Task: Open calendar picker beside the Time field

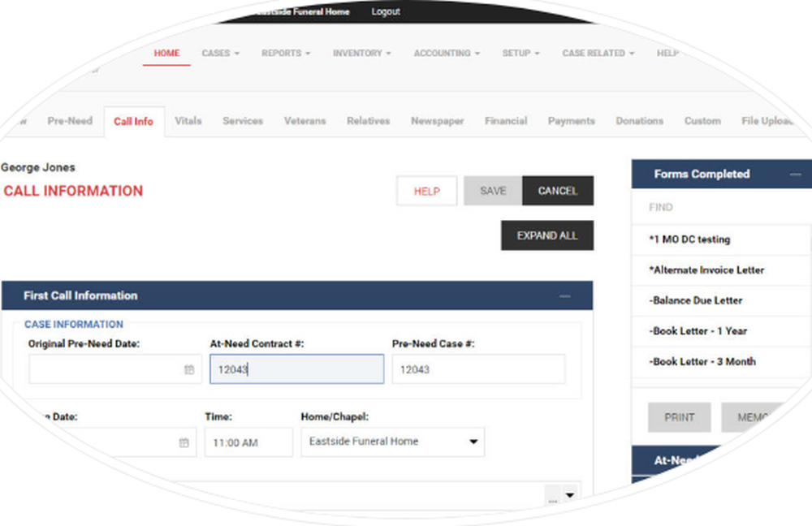Action: click(x=184, y=442)
